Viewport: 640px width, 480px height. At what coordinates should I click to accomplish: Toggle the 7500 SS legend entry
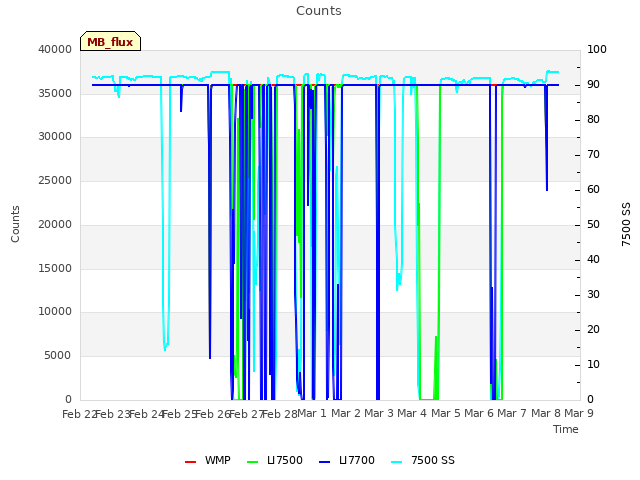point(423,460)
